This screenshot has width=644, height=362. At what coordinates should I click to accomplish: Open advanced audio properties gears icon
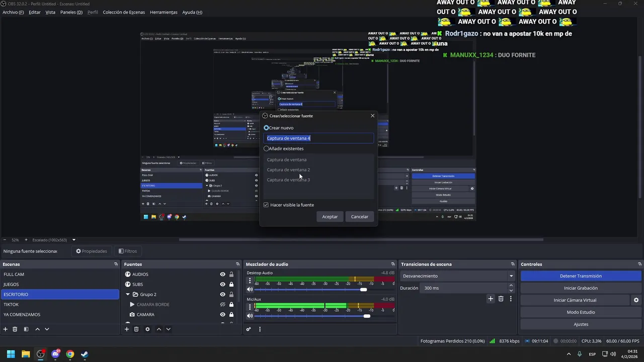pyautogui.click(x=249, y=329)
